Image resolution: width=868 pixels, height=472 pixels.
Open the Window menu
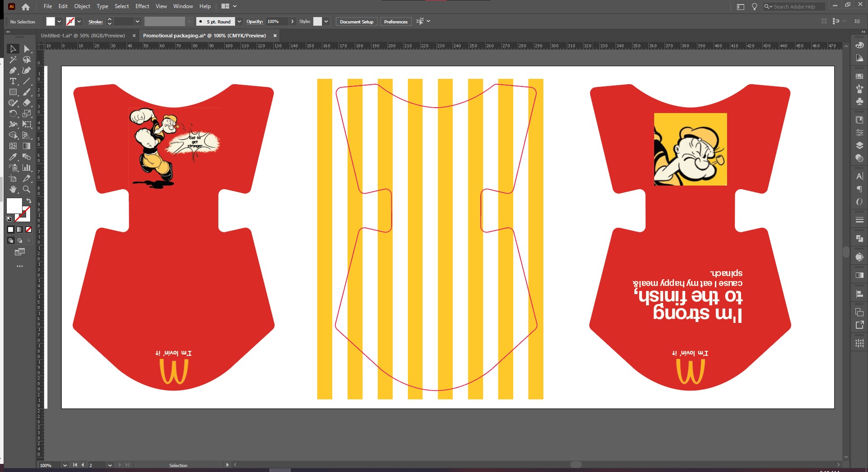point(183,6)
